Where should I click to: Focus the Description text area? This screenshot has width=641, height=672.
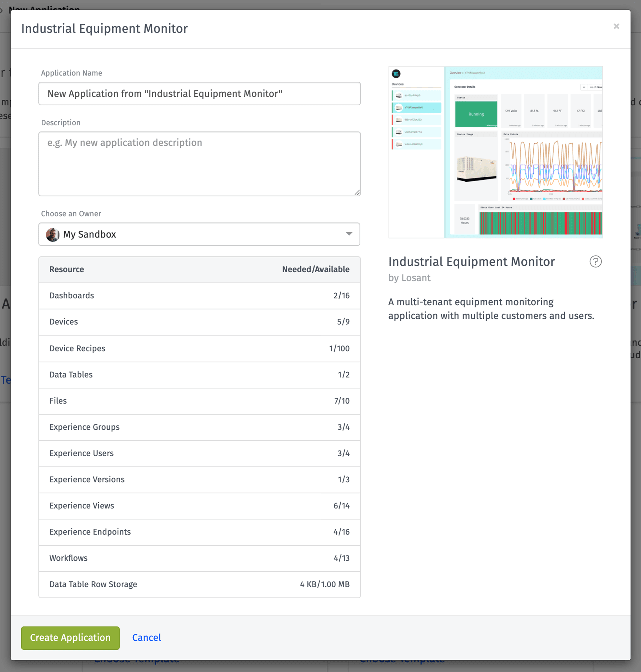click(199, 164)
